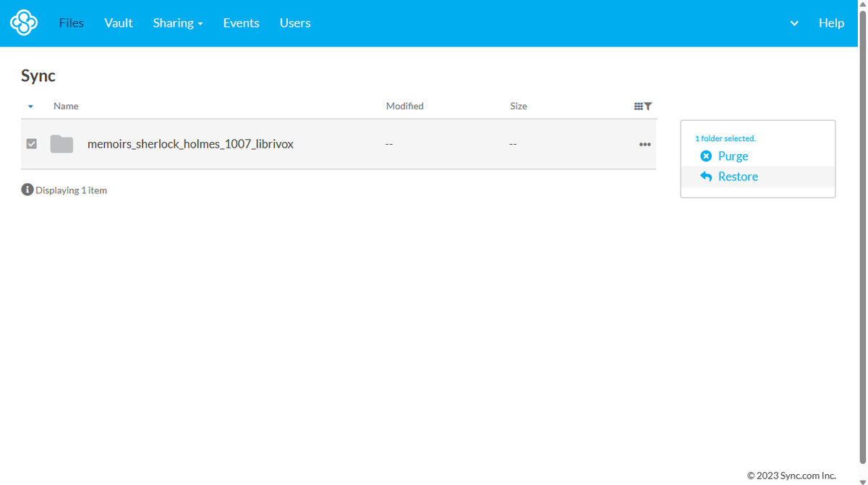Image resolution: width=868 pixels, height=485 pixels.
Task: Click the folder icon beside memoirs_sherlock_holmes_1007_librivox
Action: click(61, 143)
